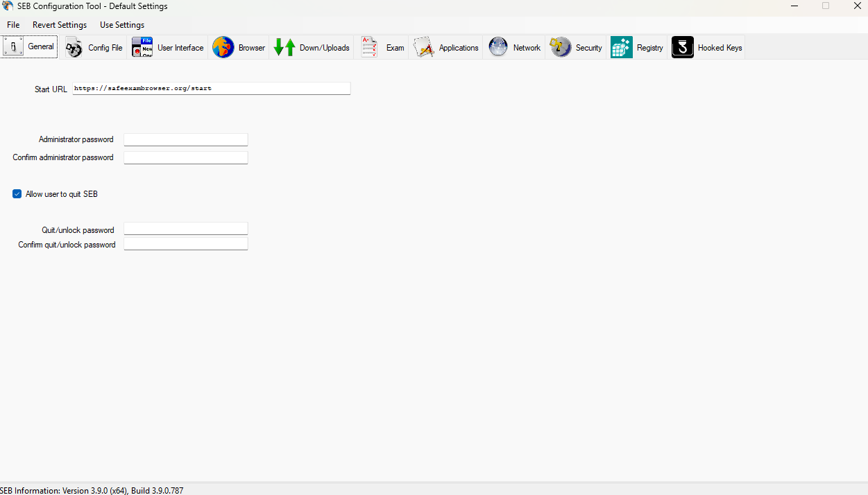Click the General tab icon
868x495 pixels.
click(x=13, y=47)
